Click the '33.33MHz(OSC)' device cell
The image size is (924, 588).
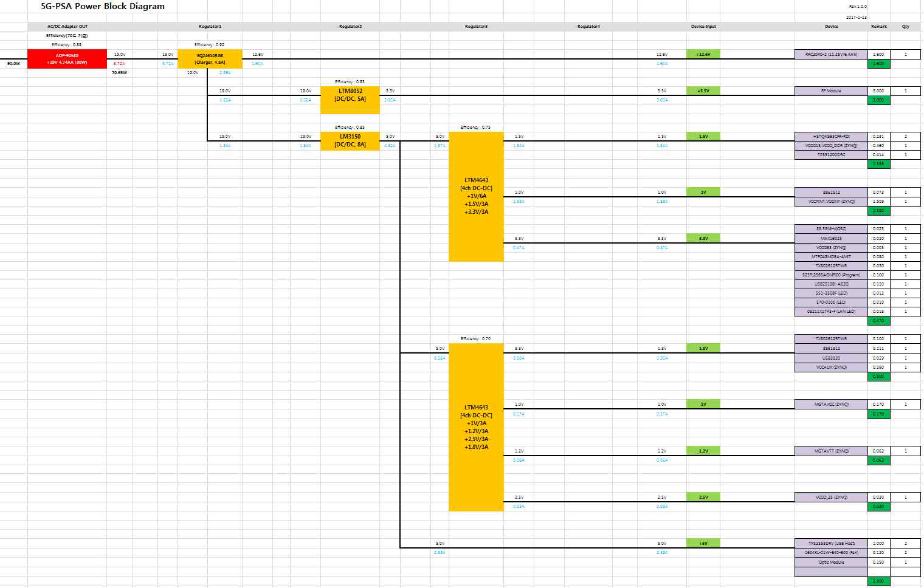[831, 229]
